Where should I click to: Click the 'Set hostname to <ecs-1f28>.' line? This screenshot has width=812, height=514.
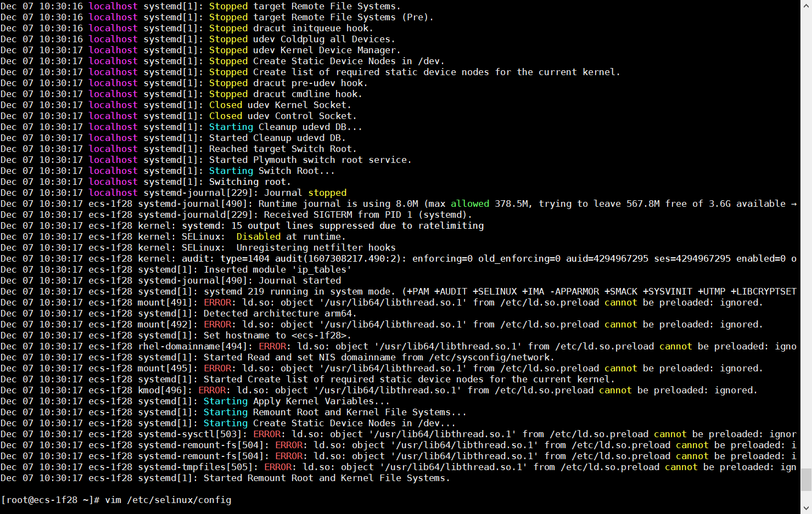[176, 335]
